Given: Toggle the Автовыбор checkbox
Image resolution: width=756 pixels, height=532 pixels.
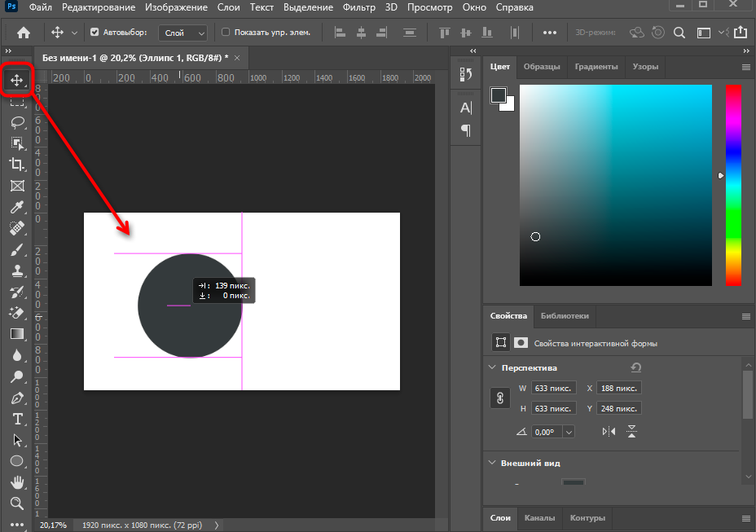Looking at the screenshot, I should coord(94,33).
